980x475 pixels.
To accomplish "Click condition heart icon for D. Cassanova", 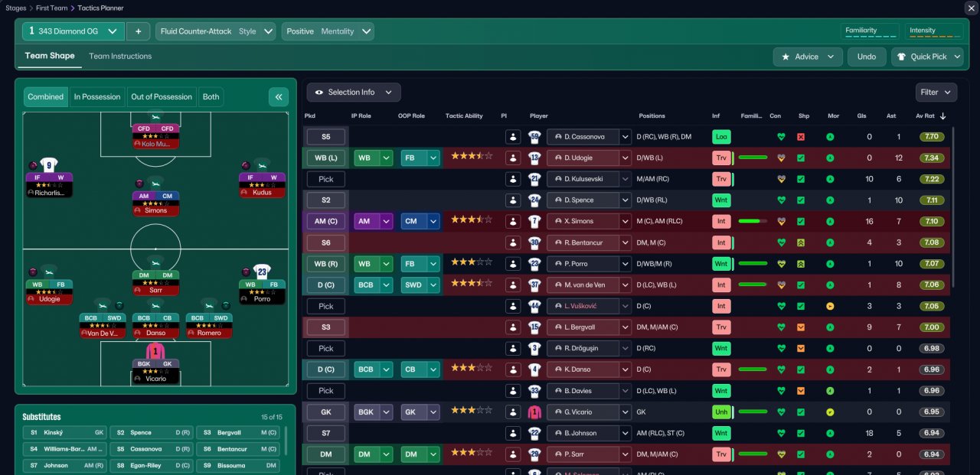I will [x=781, y=137].
